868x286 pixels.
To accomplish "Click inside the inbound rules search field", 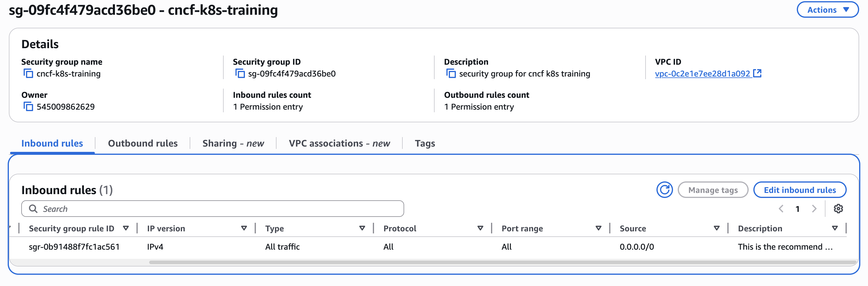I will point(202,209).
